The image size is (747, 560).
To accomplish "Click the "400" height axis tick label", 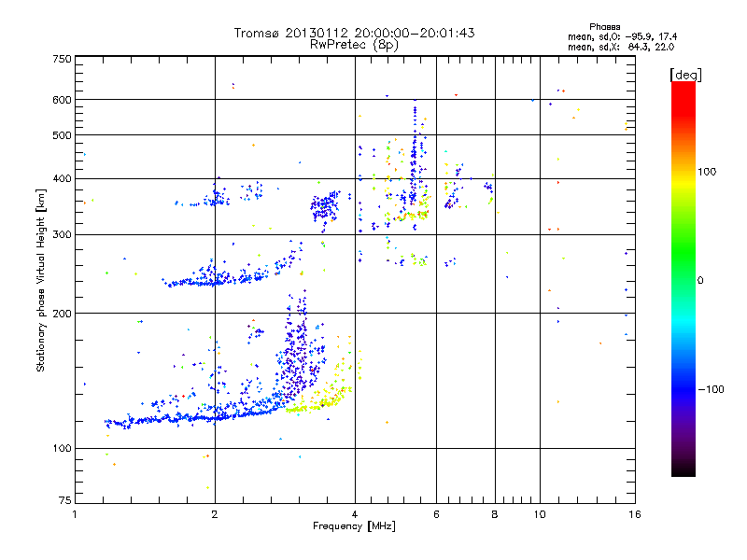I will [x=62, y=178].
